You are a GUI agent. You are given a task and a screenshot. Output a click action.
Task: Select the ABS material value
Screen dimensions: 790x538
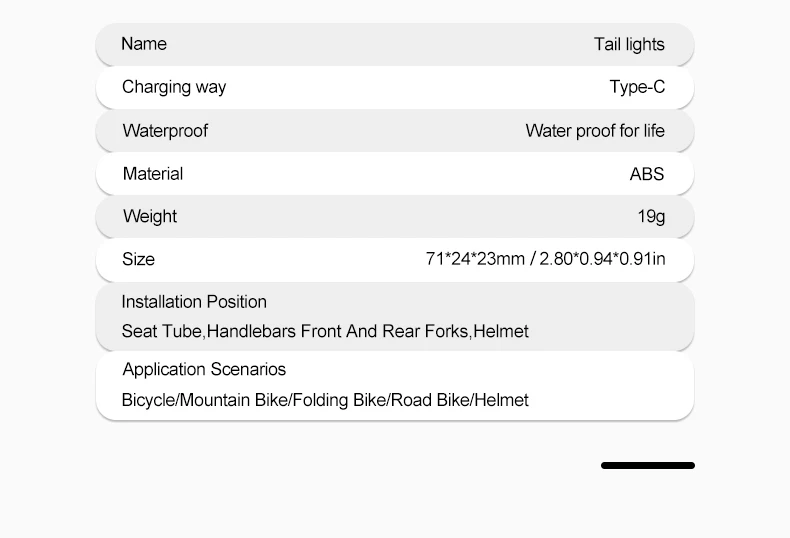coord(647,174)
